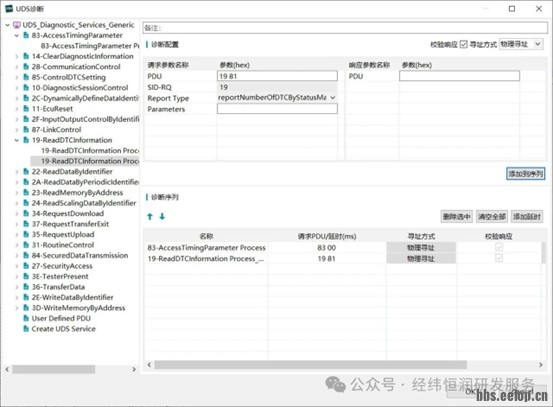Toggle 校验响应 checkbox for the 83 00 row
Viewport: 553px width, 407px height.
pos(499,247)
